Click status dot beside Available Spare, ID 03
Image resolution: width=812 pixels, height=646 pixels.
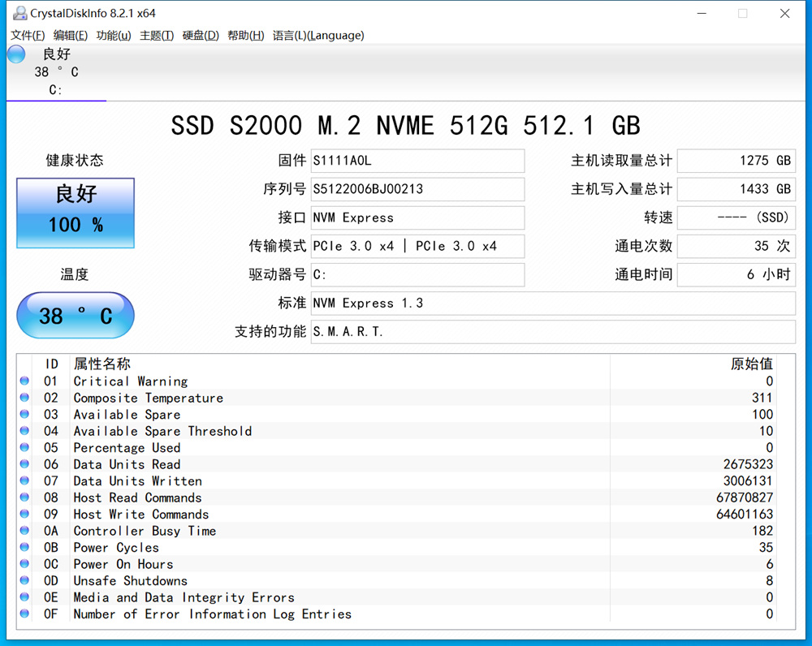click(x=24, y=414)
